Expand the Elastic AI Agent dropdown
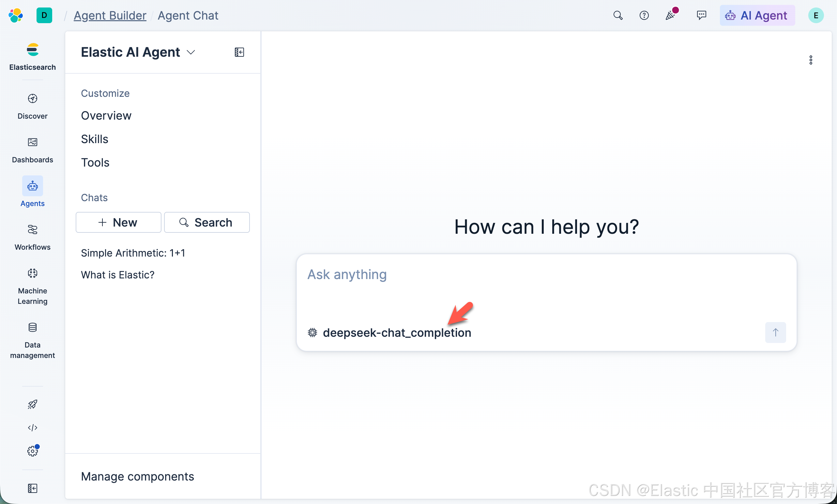Screen dimensions: 837x504 click(138, 52)
